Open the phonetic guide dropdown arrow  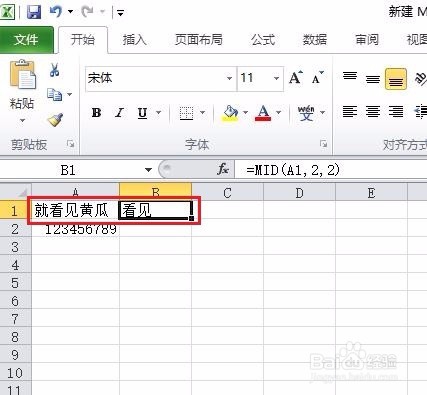point(322,113)
